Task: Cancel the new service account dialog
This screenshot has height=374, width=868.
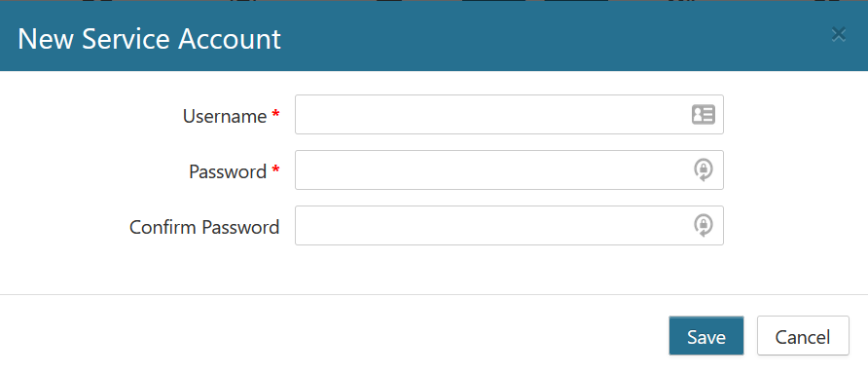Action: click(x=803, y=336)
